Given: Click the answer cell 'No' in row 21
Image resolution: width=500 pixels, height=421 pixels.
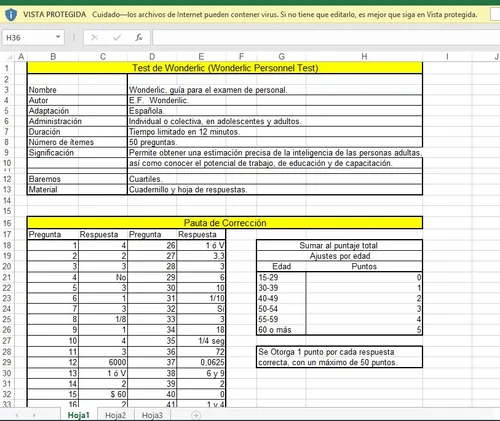Looking at the screenshot, I should pos(103,277).
